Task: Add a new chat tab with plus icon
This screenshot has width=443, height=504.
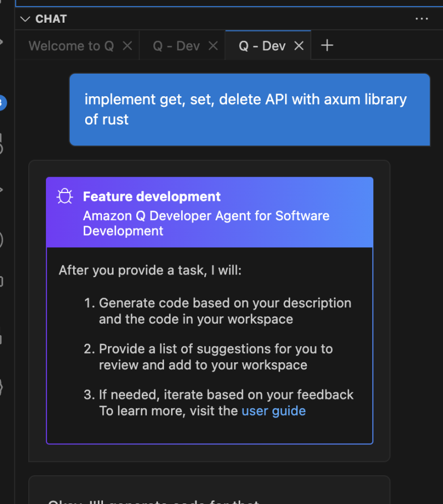Action: click(x=327, y=45)
